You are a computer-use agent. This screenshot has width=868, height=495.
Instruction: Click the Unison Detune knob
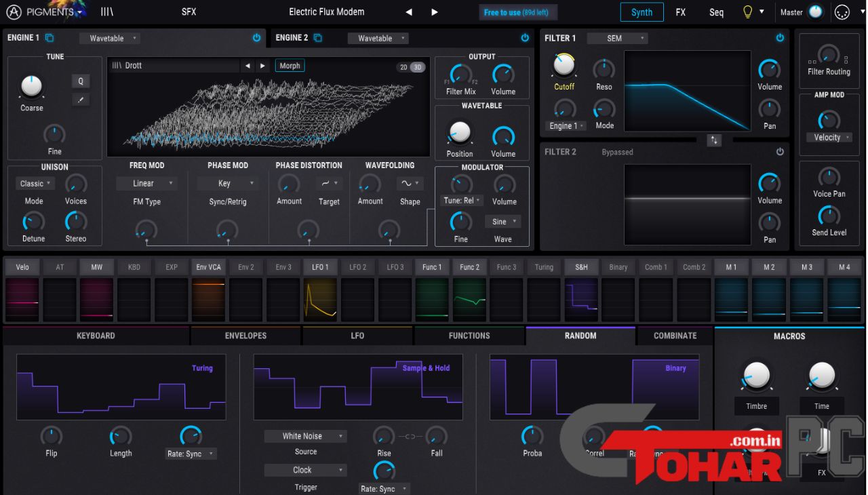(x=33, y=221)
